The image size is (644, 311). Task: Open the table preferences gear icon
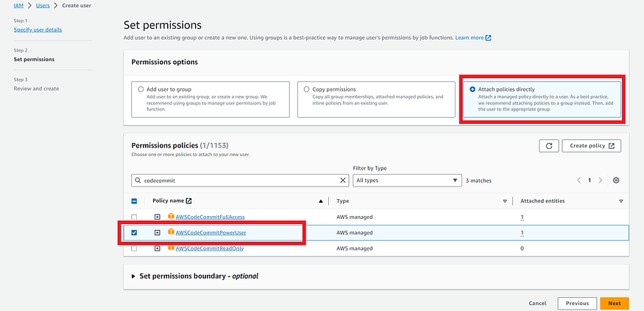tap(615, 180)
